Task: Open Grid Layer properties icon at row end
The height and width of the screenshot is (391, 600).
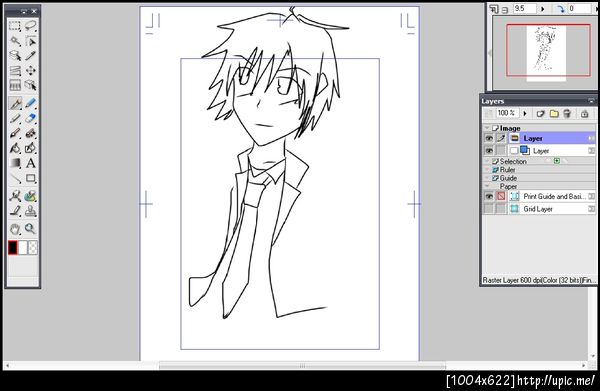Action: click(592, 209)
